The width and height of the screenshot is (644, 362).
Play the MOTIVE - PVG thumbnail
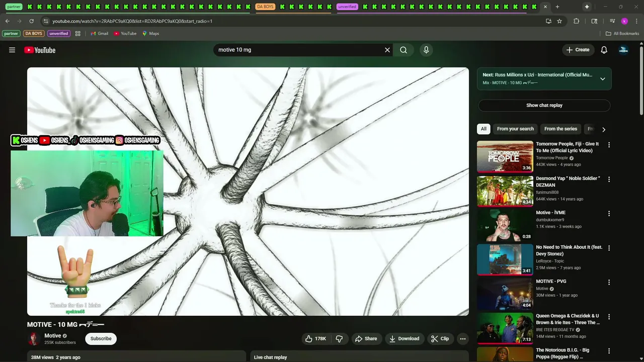click(x=505, y=294)
